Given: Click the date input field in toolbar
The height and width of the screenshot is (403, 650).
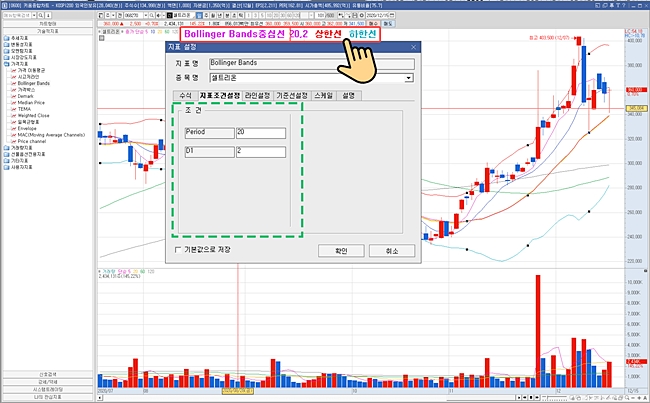Looking at the screenshot, I should (x=377, y=15).
